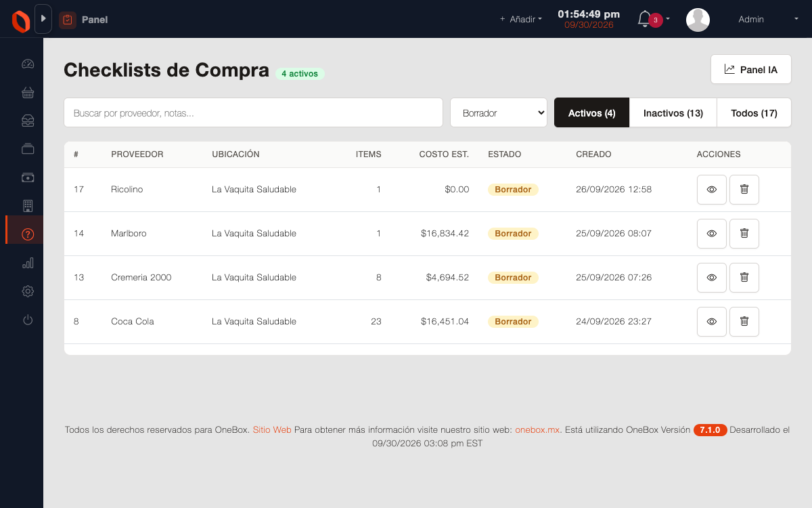Click the $16,834.42 cost value
The image size is (812, 508).
pos(445,234)
